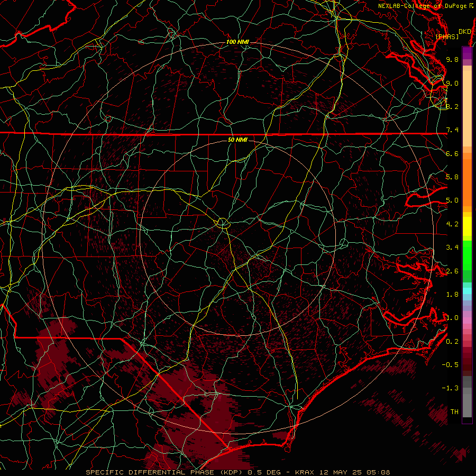Pick the yellow segment of the color bar
Viewport: 476px width, 476px height.
tap(467, 226)
